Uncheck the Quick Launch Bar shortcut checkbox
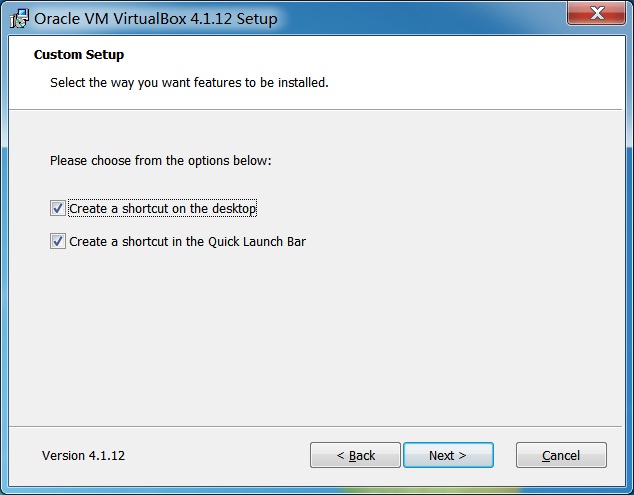 (x=58, y=241)
